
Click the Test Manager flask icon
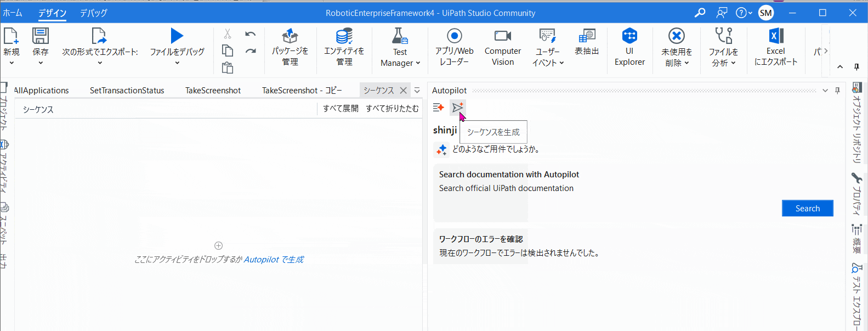coord(400,36)
